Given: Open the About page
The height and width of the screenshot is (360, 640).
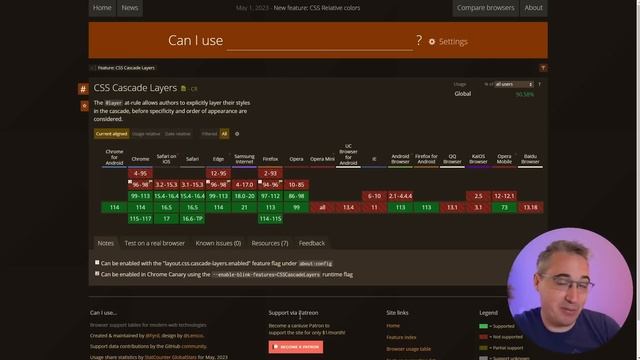Looking at the screenshot, I should [x=533, y=8].
